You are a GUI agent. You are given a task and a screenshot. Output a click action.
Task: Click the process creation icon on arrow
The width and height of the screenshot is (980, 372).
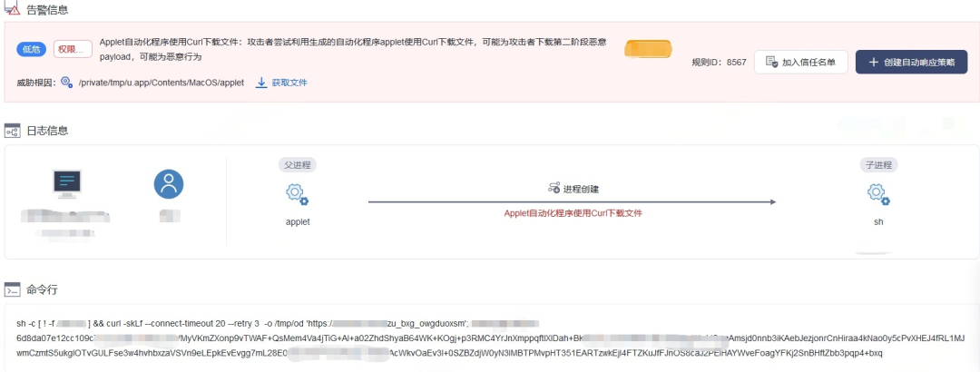tap(554, 188)
